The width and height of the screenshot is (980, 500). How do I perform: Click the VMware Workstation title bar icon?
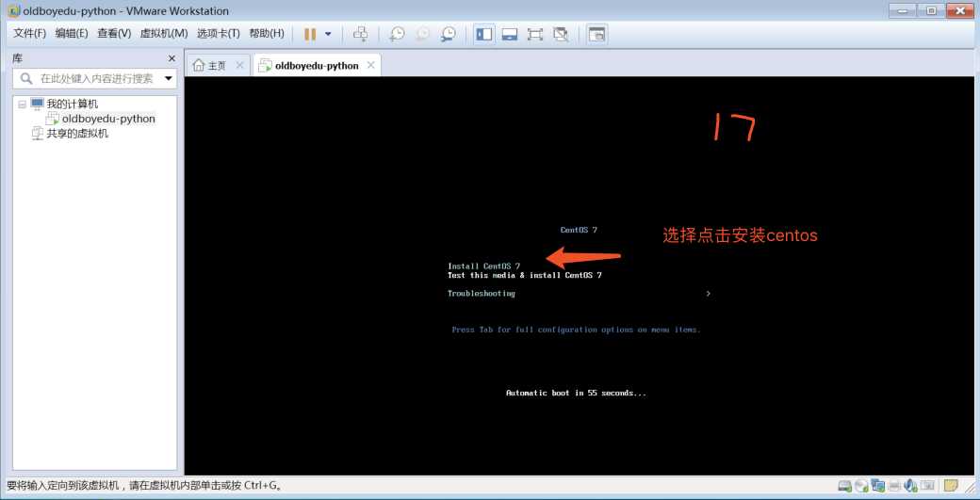tap(13, 11)
